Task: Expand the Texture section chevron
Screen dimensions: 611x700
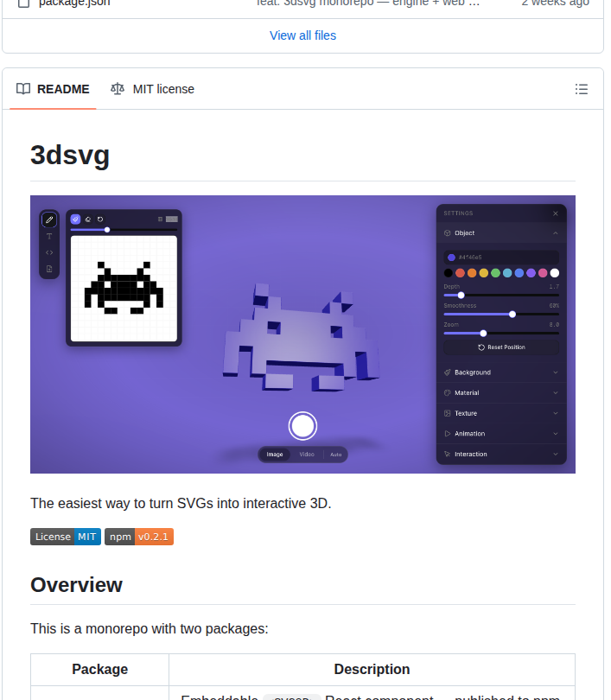Action: coord(555,413)
